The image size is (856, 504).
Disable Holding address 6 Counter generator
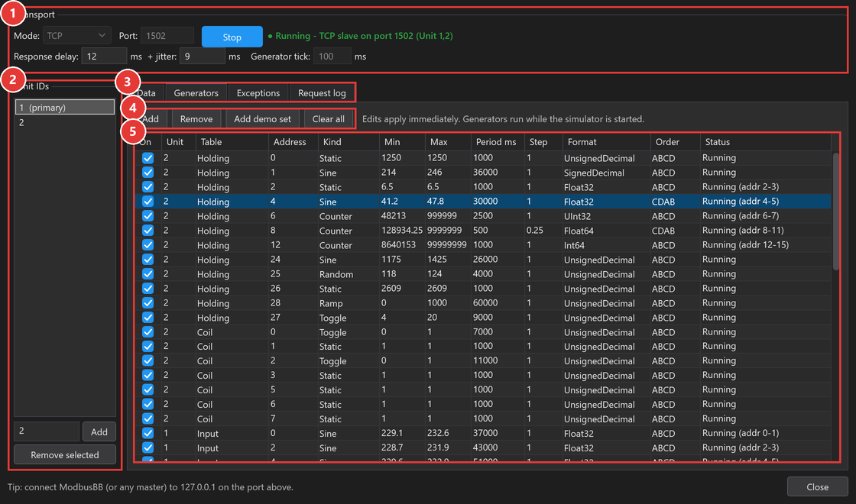tap(148, 216)
